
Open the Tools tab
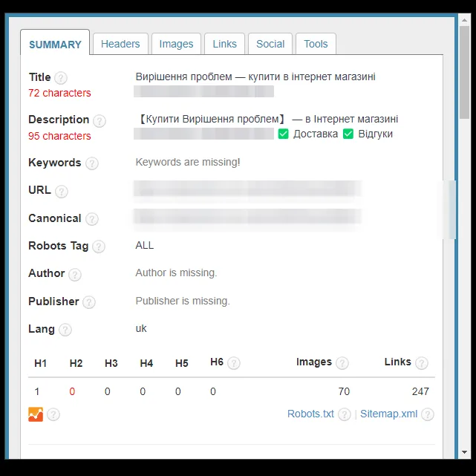316,44
